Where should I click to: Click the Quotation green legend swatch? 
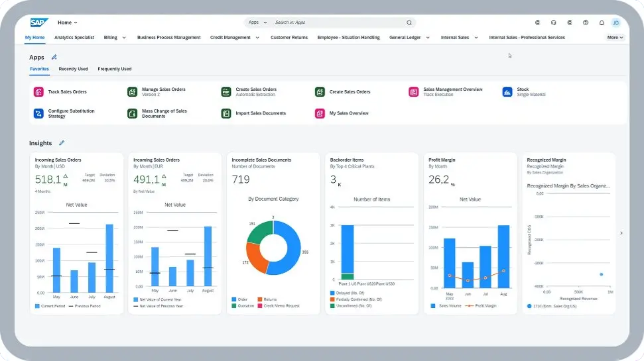233,305
